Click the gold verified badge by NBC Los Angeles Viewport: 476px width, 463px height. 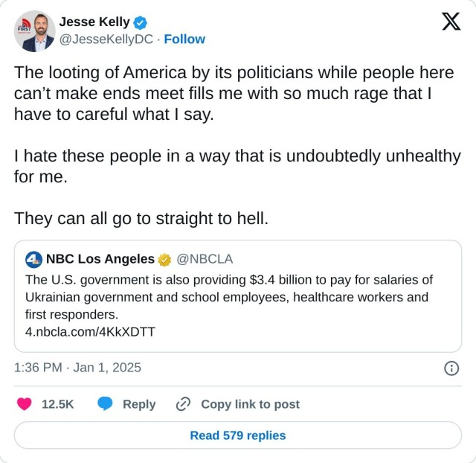click(x=164, y=259)
